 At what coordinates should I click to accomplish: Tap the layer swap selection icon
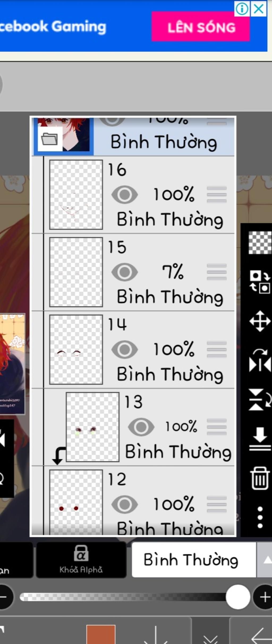click(260, 282)
